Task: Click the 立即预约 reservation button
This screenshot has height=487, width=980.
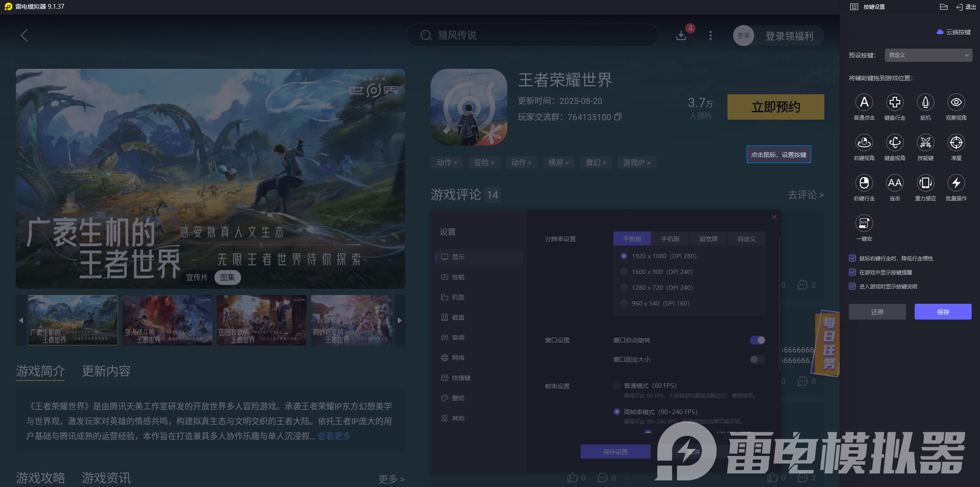Action: click(x=775, y=107)
